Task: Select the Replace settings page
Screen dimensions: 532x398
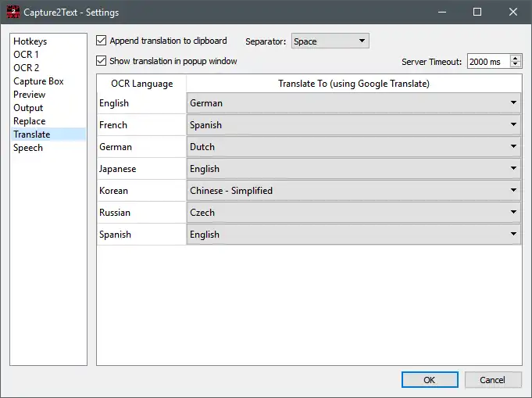Action: [30, 121]
